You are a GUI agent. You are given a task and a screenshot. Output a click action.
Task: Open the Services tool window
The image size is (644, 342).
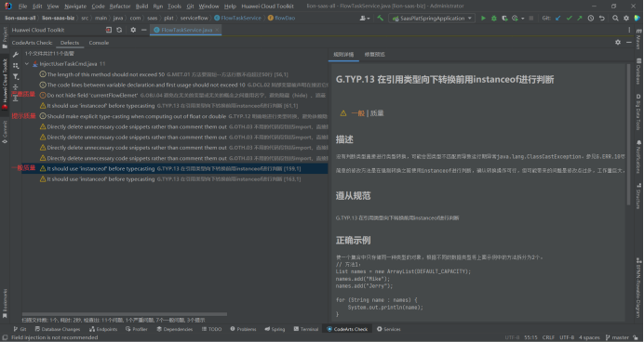tap(388, 329)
